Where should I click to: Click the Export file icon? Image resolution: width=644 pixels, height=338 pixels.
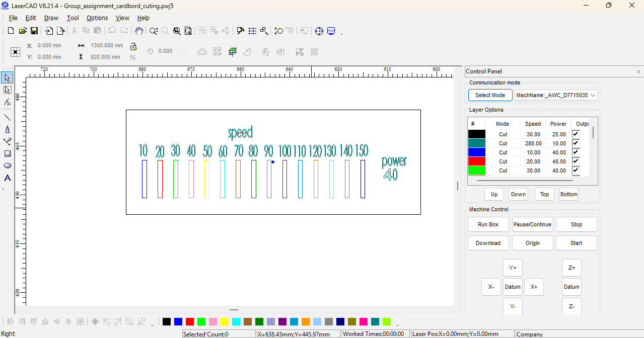pyautogui.click(x=60, y=31)
